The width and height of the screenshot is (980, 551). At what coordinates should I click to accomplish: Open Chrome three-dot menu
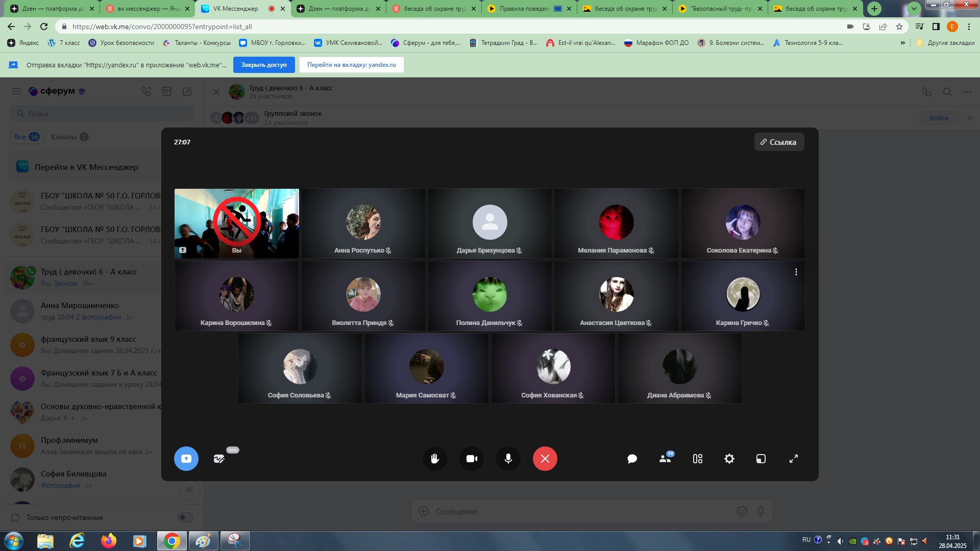coord(969,27)
